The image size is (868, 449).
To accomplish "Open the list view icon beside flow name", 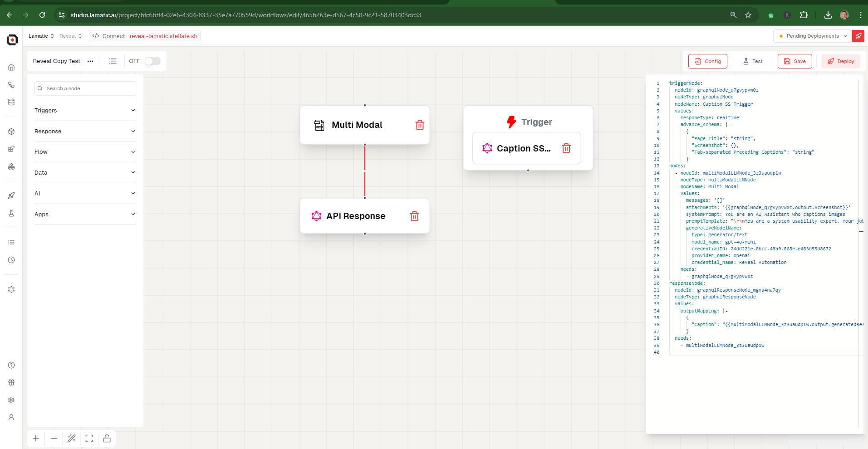I will click(x=113, y=61).
